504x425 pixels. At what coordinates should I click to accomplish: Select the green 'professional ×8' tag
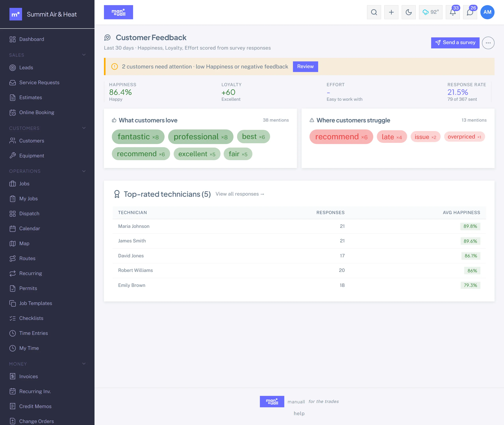201,137
